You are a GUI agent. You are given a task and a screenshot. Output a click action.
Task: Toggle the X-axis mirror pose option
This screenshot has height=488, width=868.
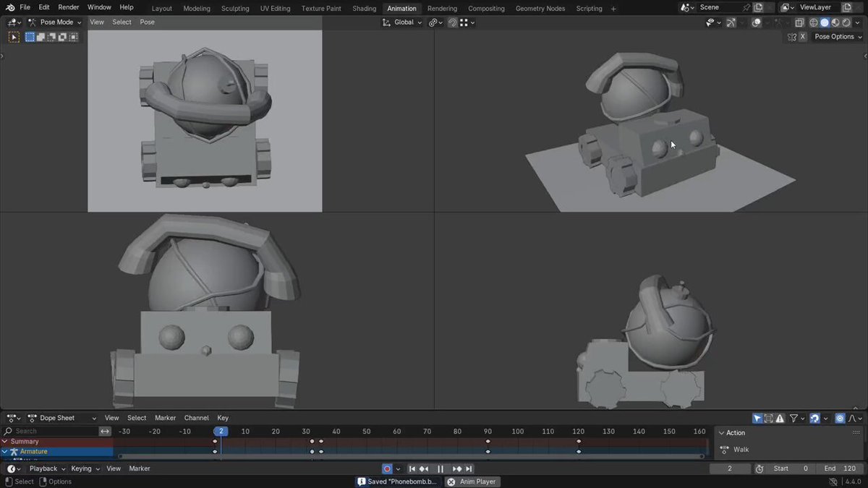pyautogui.click(x=803, y=37)
